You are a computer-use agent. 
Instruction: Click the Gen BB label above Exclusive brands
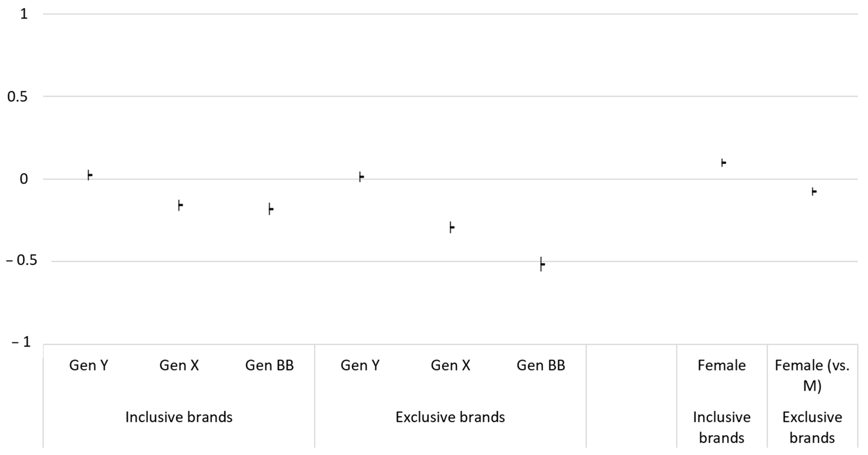coord(541,365)
